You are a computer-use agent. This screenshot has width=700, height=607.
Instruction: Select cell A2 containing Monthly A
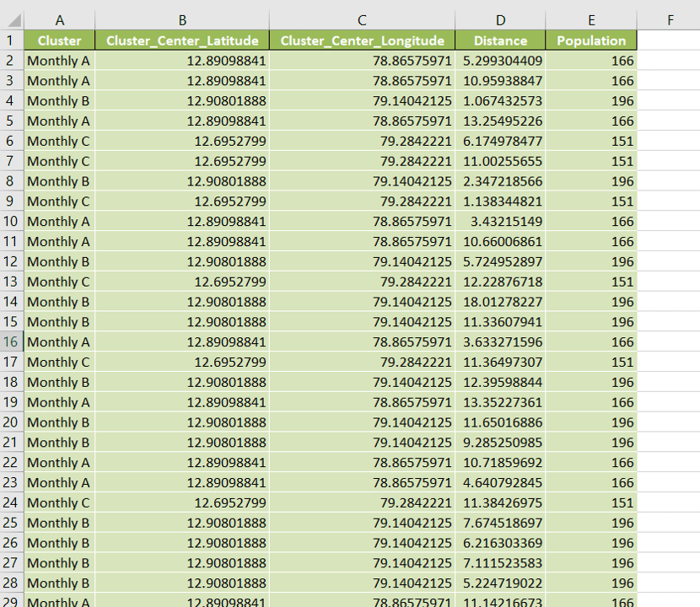[x=59, y=60]
